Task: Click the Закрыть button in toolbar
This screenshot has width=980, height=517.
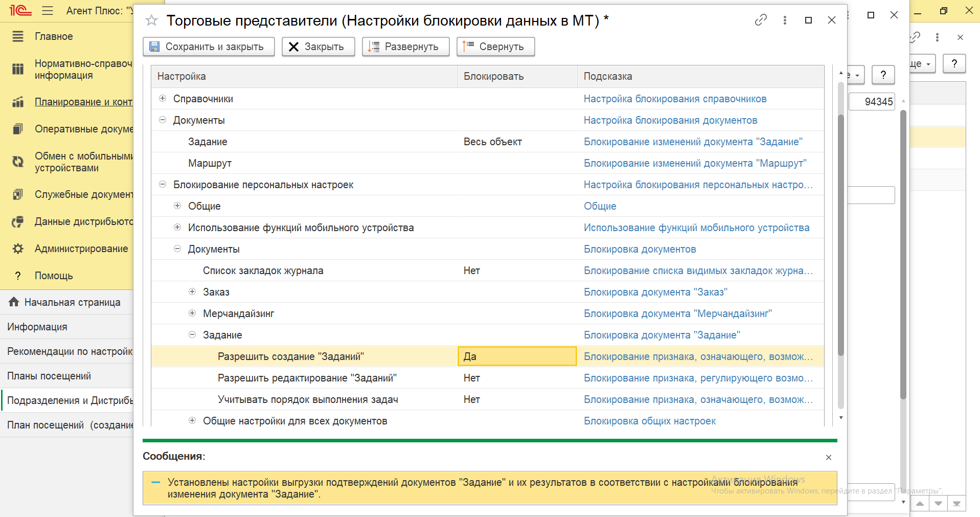Action: click(x=318, y=47)
